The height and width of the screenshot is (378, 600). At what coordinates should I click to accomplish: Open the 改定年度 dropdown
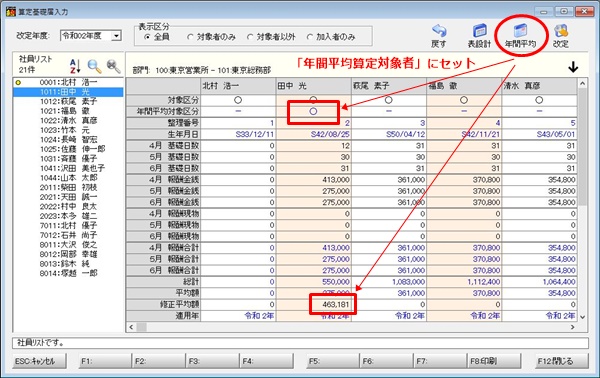[116, 36]
